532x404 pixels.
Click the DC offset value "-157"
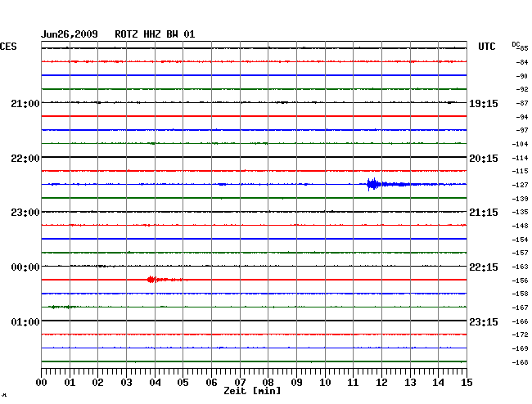(x=520, y=253)
